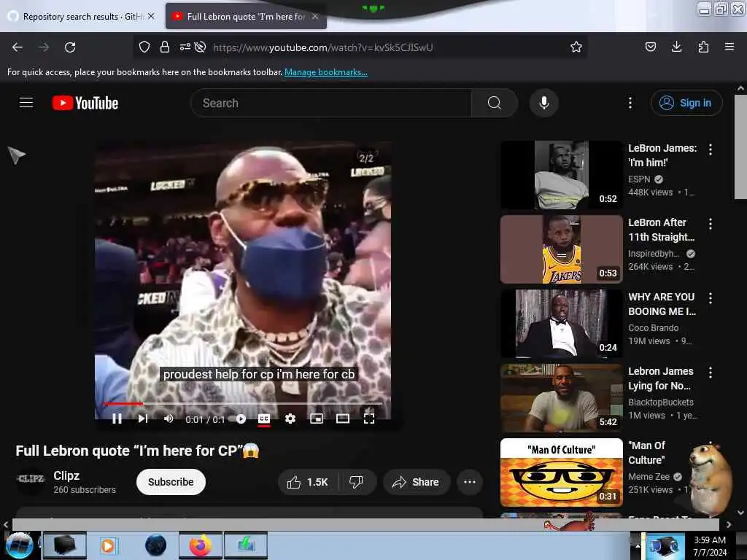Open options for "LeBron James: 'I'm him!'"
The height and width of the screenshot is (560, 747).
point(711,149)
